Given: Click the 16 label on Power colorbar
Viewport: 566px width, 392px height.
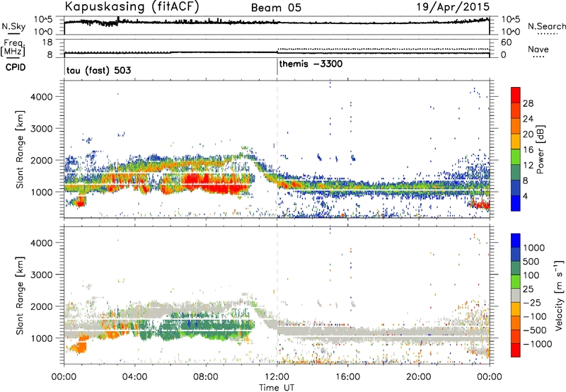Looking at the screenshot, I should pyautogui.click(x=528, y=150).
